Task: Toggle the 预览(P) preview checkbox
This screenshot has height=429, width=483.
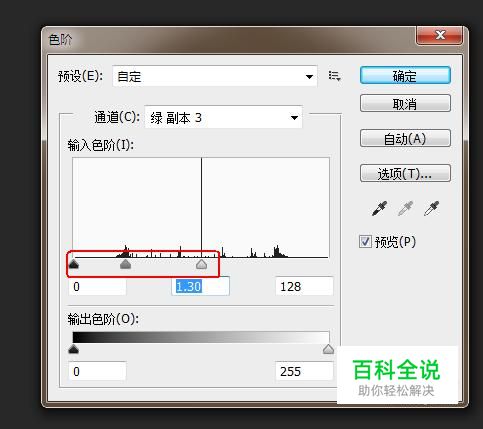Action: tap(365, 241)
